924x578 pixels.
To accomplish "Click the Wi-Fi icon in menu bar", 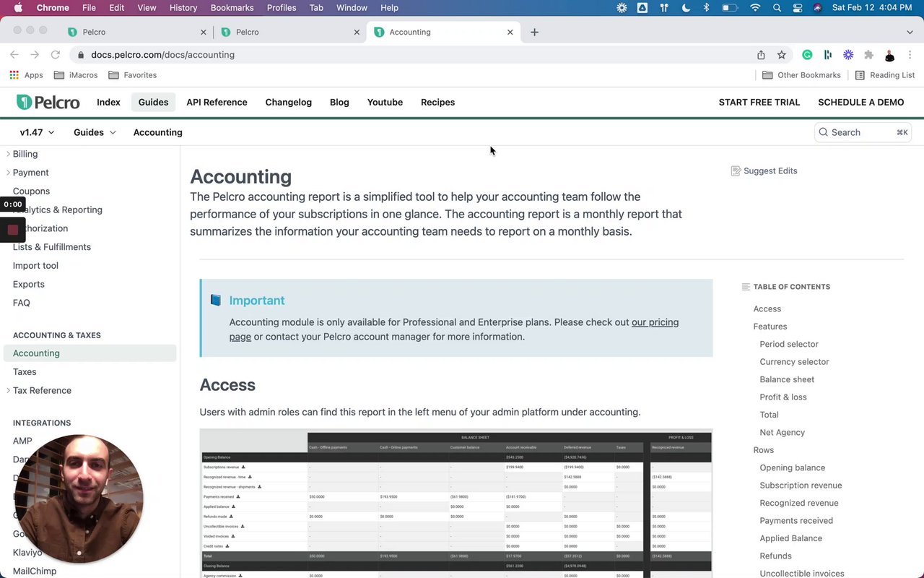I will pyautogui.click(x=755, y=8).
